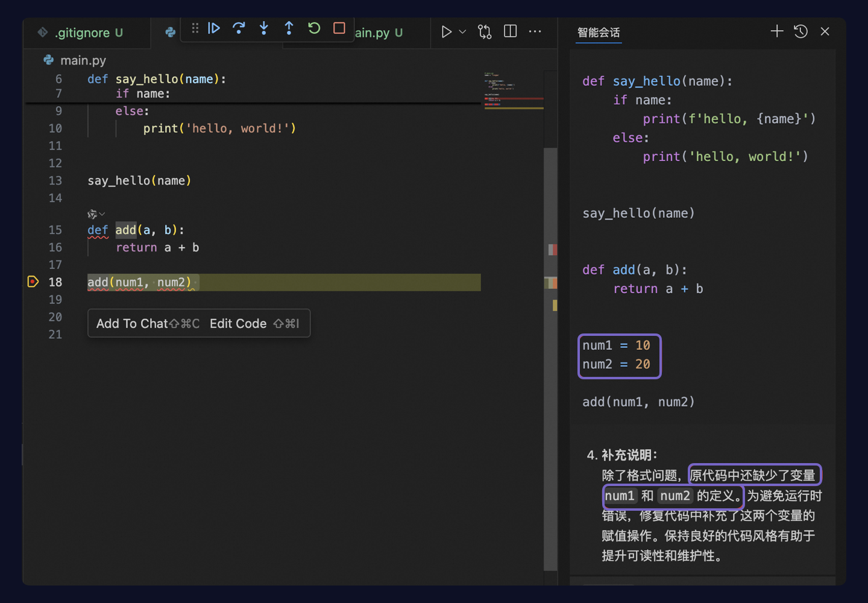Stop debugging with the red square icon
The width and height of the screenshot is (868, 603).
(339, 28)
